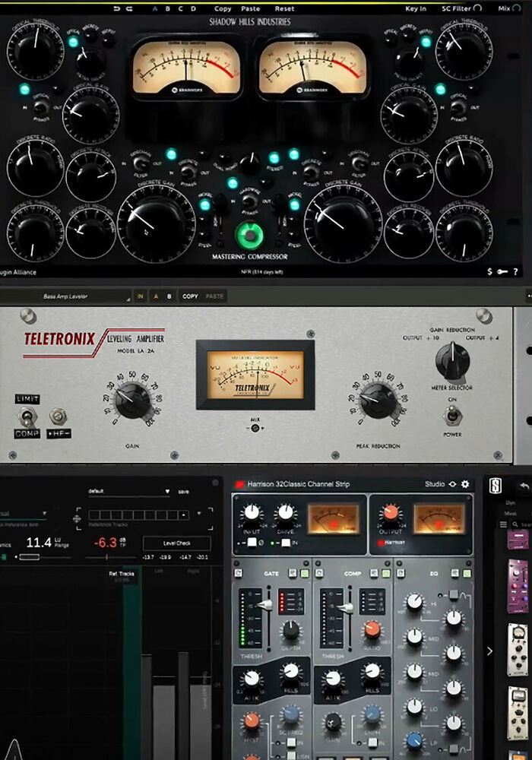Click the redo arrow in Shadow Hills toolbar
Image resolution: width=532 pixels, height=760 pixels.
(128, 8)
